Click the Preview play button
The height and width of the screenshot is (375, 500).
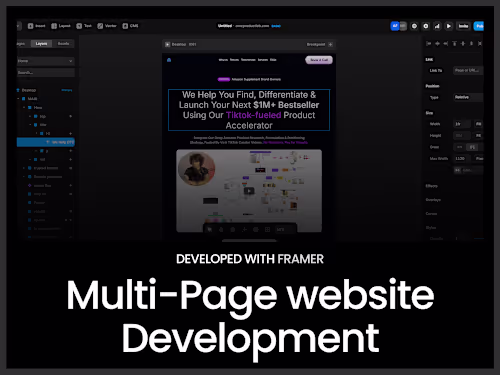click(x=449, y=26)
